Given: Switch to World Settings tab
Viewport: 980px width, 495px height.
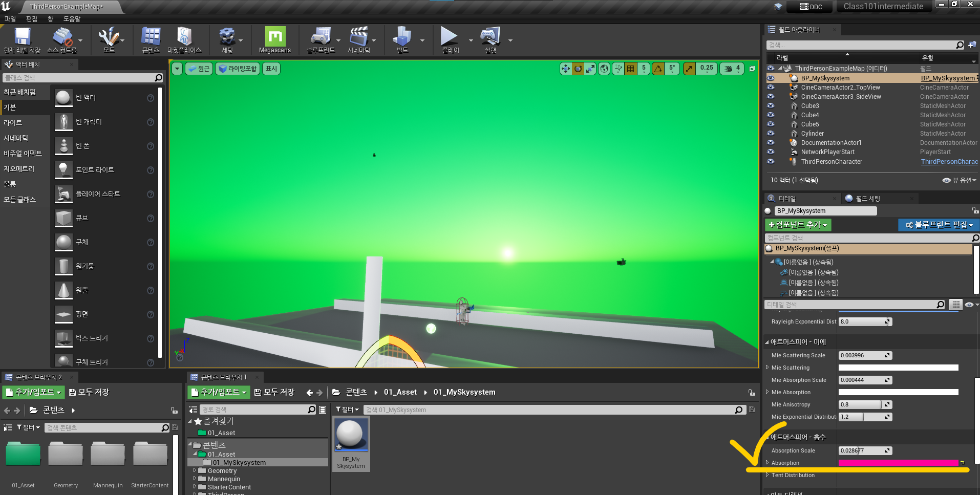Looking at the screenshot, I should coord(868,199).
